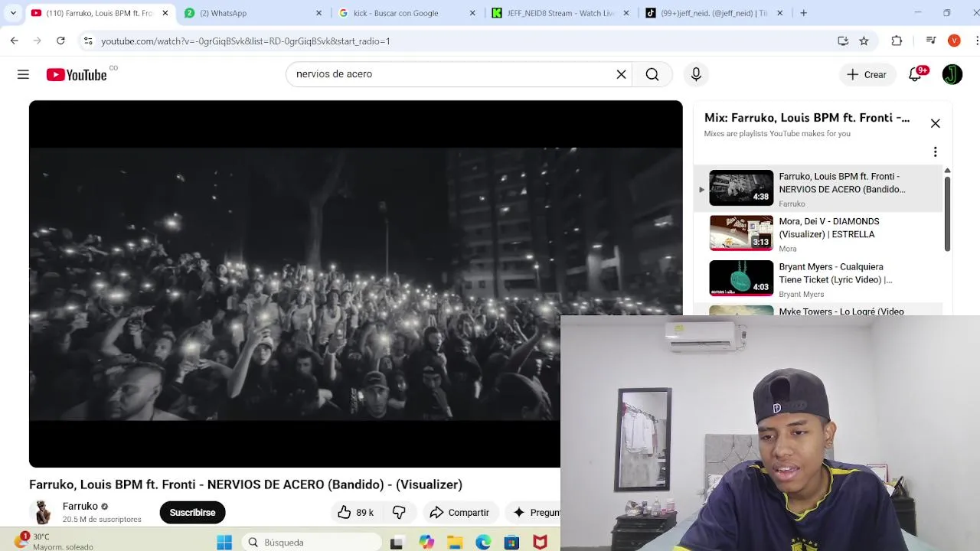980x551 pixels.
Task: Like the video with thumbs up
Action: pos(356,512)
